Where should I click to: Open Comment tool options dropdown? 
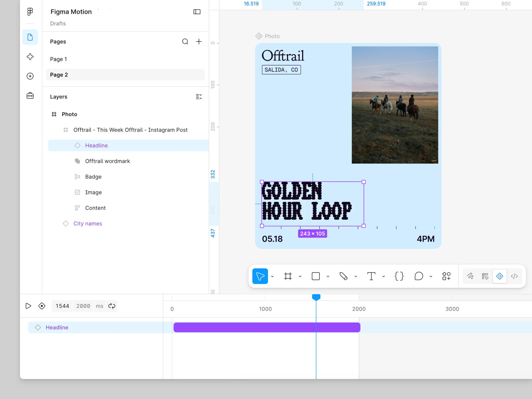(431, 276)
